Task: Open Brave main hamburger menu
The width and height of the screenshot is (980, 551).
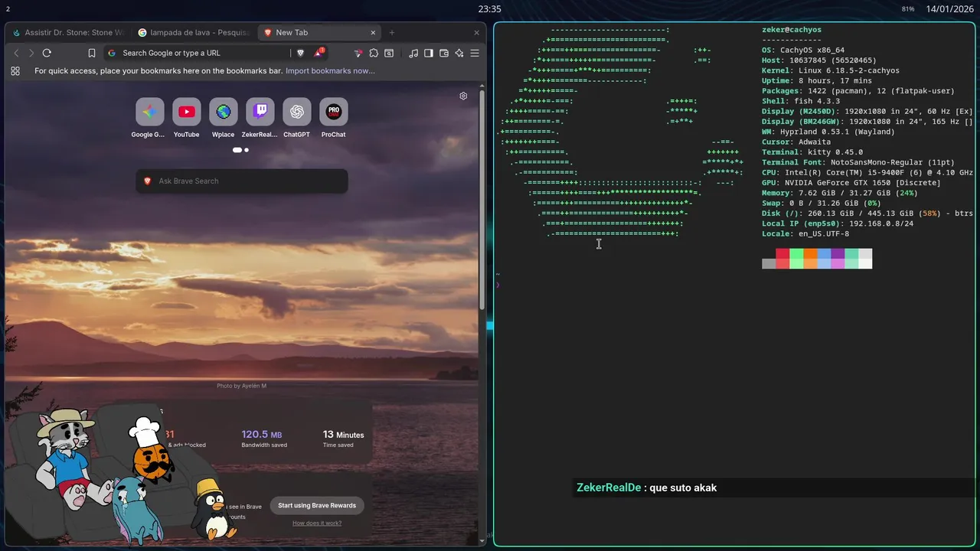Action: (x=475, y=53)
